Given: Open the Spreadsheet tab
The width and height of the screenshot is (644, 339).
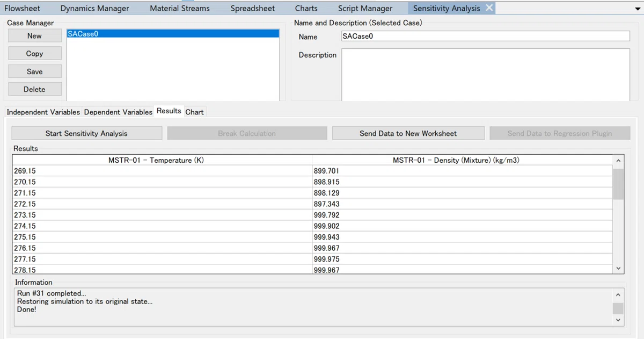Looking at the screenshot, I should (253, 9).
